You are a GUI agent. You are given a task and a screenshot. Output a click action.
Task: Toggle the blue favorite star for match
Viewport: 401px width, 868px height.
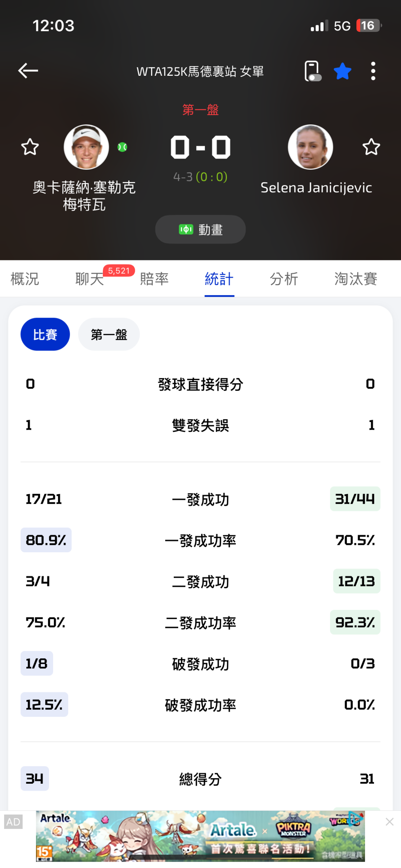click(342, 71)
